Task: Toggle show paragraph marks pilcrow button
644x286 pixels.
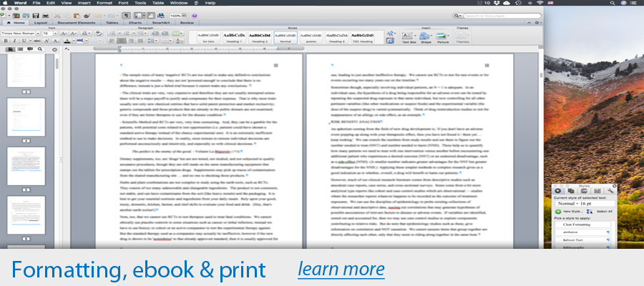Action: 126,16
